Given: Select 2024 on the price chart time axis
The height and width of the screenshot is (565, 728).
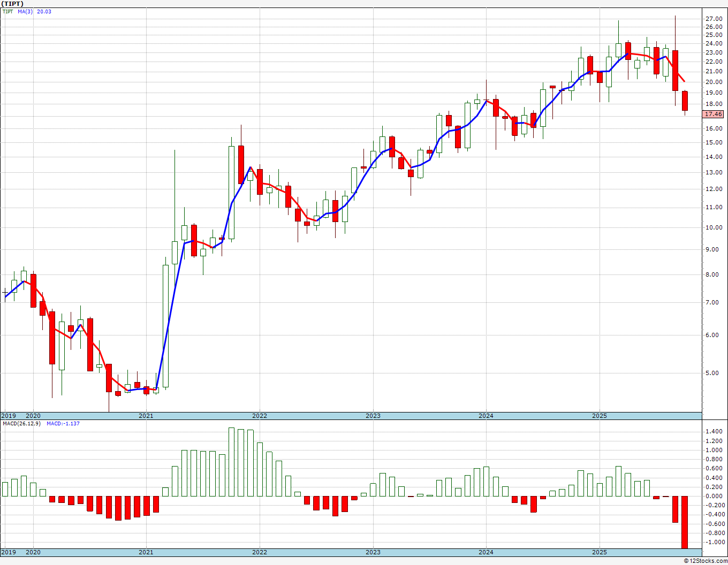Looking at the screenshot, I should (x=486, y=416).
